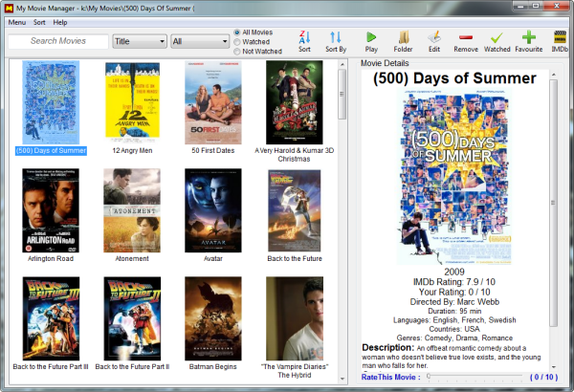The image size is (574, 392).
Task: Select The Vampire Diaries The Hybrid poster
Action: [295, 318]
